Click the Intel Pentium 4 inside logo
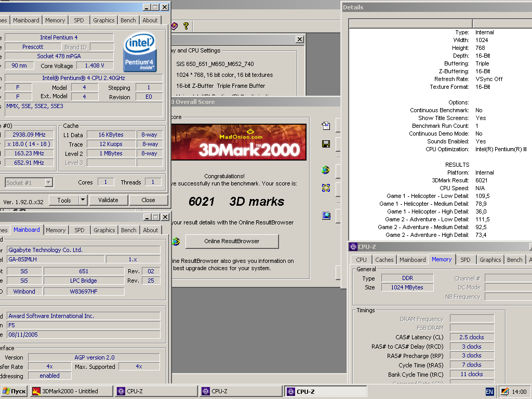 tap(140, 52)
